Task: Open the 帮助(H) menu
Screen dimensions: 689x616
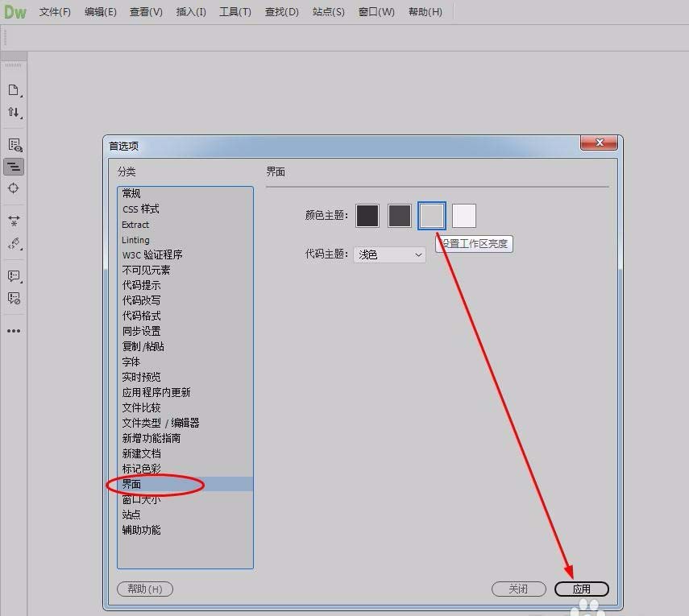Action: pyautogui.click(x=425, y=12)
